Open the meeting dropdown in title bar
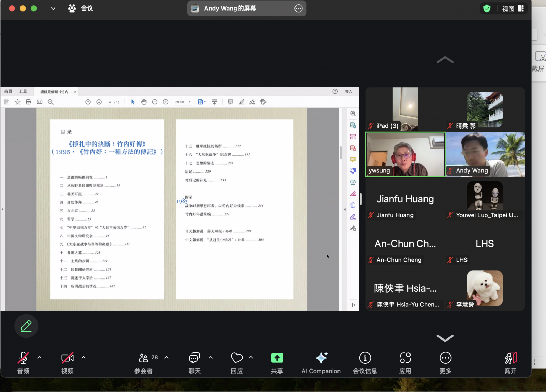Screen dimensions: 546x392 pyautogui.click(x=53, y=9)
